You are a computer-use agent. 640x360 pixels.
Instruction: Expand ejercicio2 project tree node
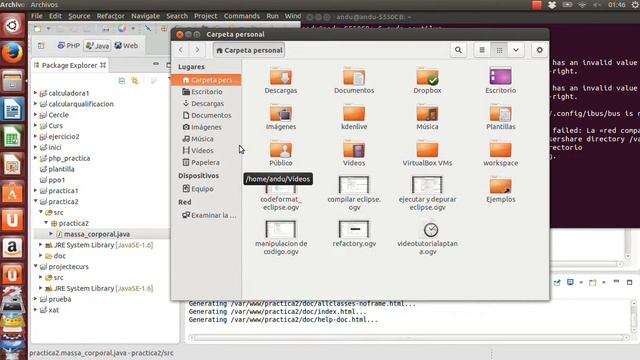(x=36, y=136)
